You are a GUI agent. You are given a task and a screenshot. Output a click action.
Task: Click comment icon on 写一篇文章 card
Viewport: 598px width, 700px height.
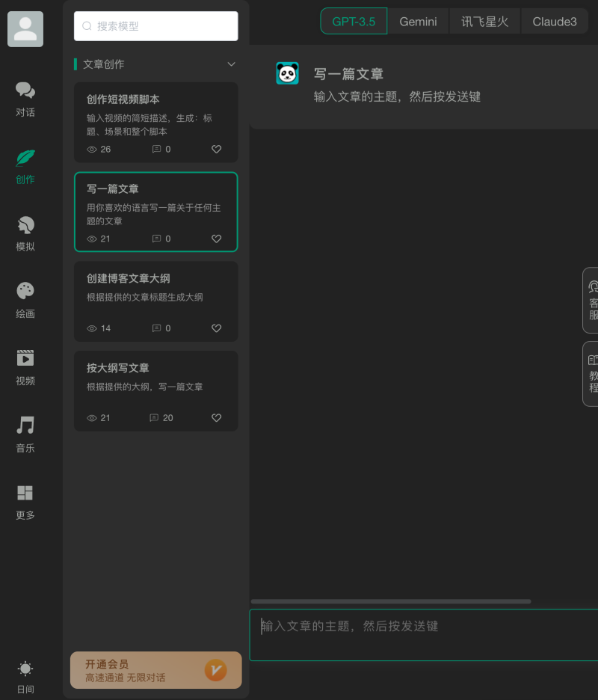(156, 239)
